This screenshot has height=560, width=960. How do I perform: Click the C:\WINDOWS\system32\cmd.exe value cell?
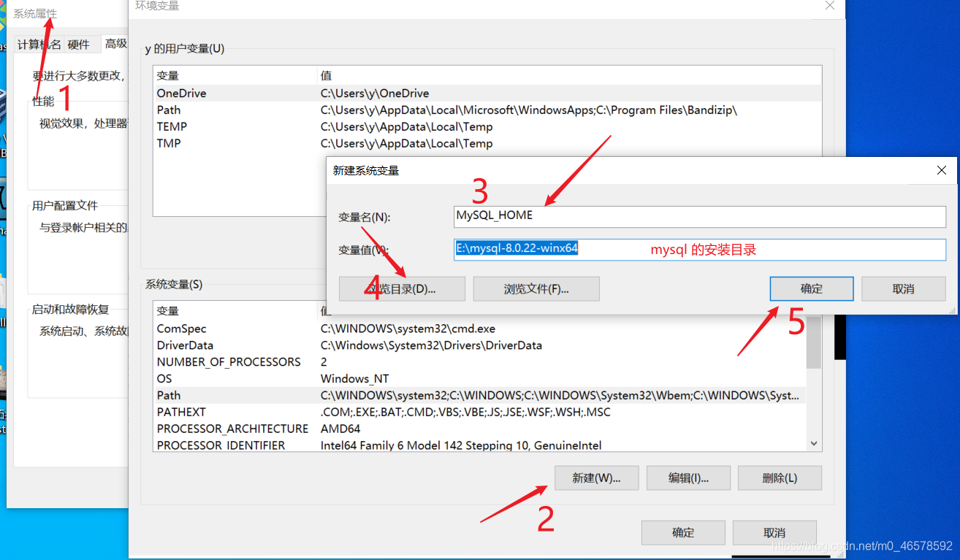[408, 329]
